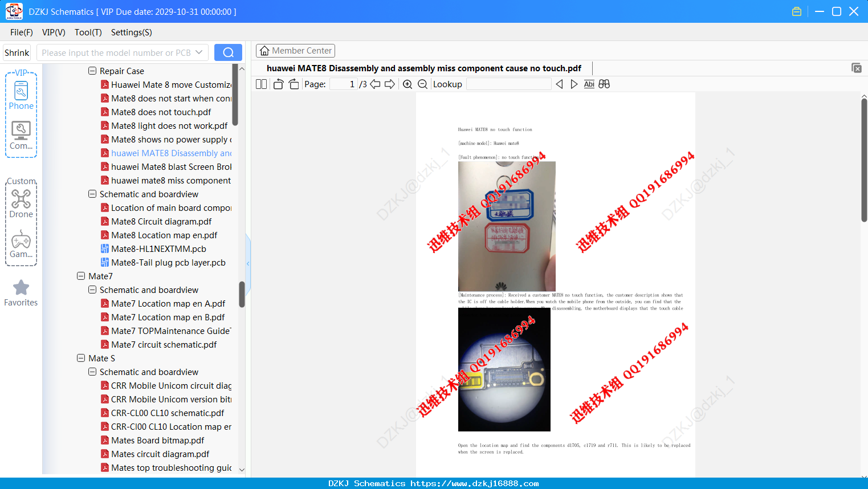
Task: Click the PDF viewer vertical scrollbar
Action: (x=864, y=160)
